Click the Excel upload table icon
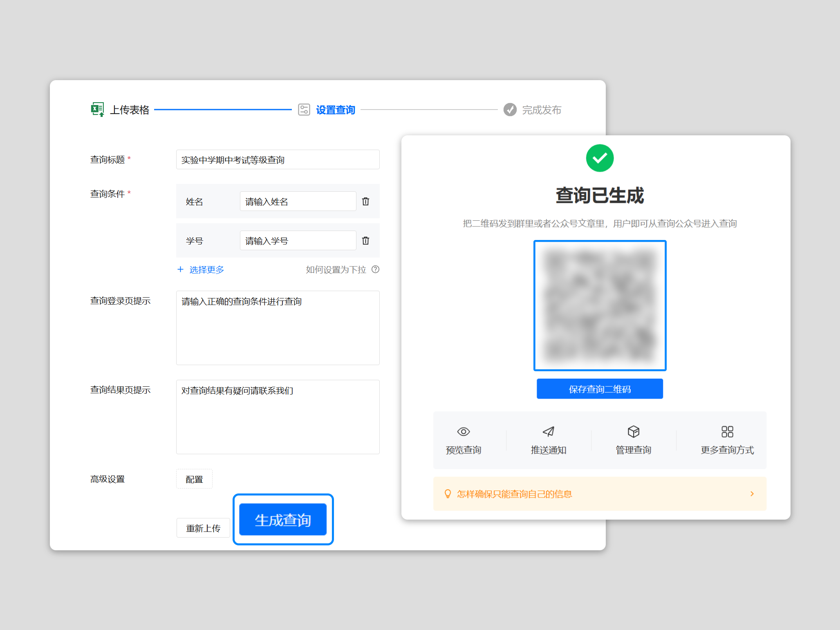This screenshot has width=840, height=630. pos(97,110)
